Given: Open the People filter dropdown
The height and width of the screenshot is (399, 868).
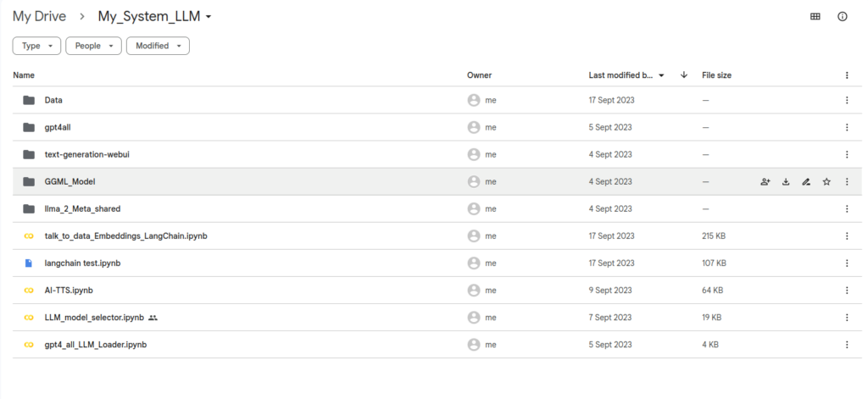Looking at the screenshot, I should (x=93, y=46).
